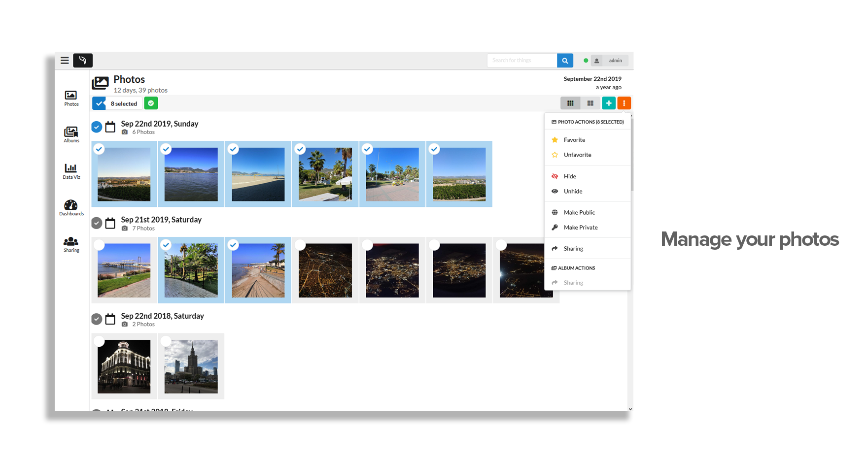Click the Search for things field
The width and height of the screenshot is (868, 461).
coord(522,61)
